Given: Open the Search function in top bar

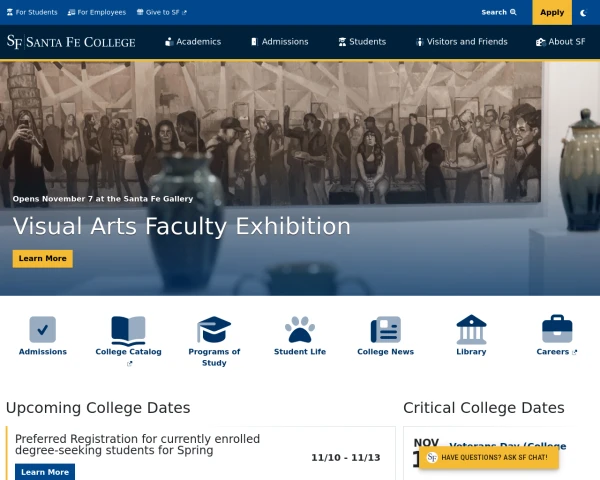Looking at the screenshot, I should [498, 13].
